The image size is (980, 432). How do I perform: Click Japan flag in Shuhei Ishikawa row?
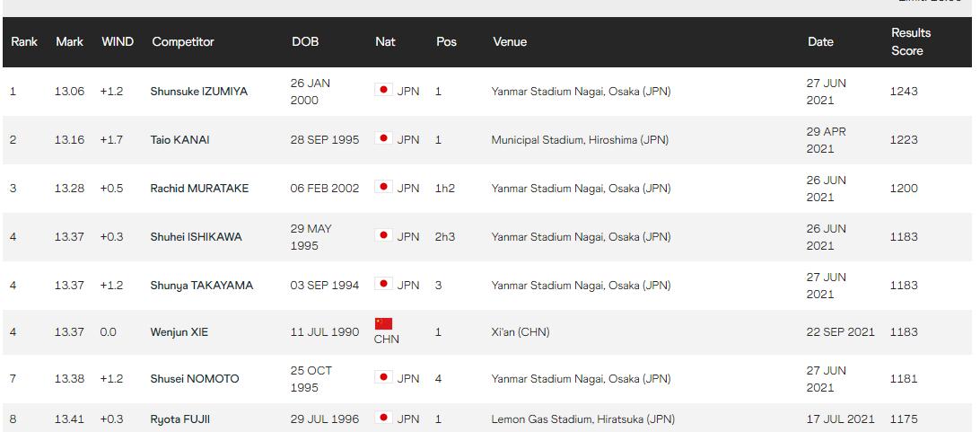pyautogui.click(x=383, y=235)
